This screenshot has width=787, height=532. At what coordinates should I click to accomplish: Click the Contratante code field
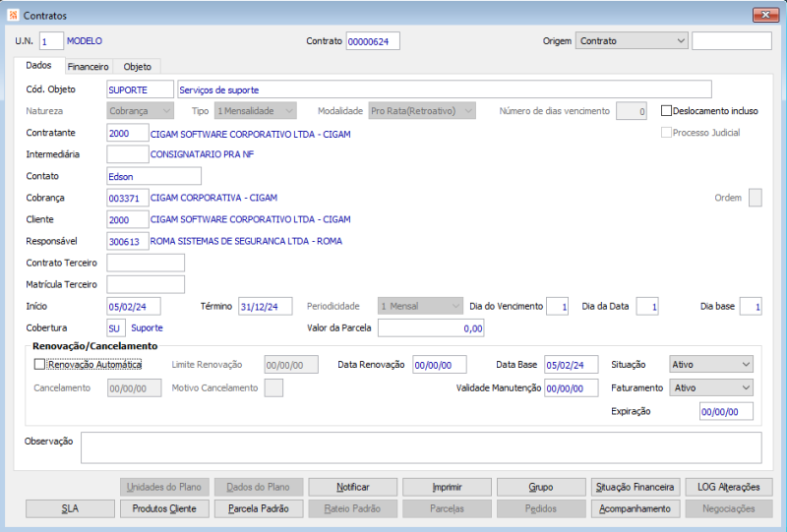click(128, 133)
